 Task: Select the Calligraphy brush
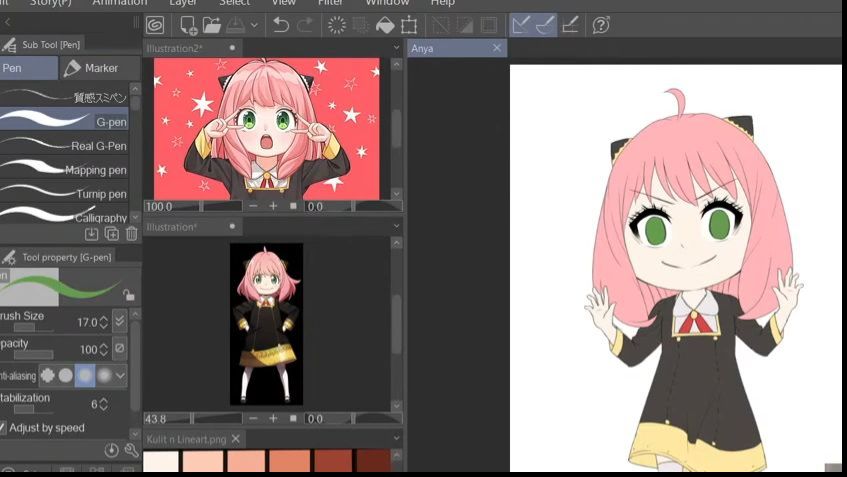tap(64, 216)
